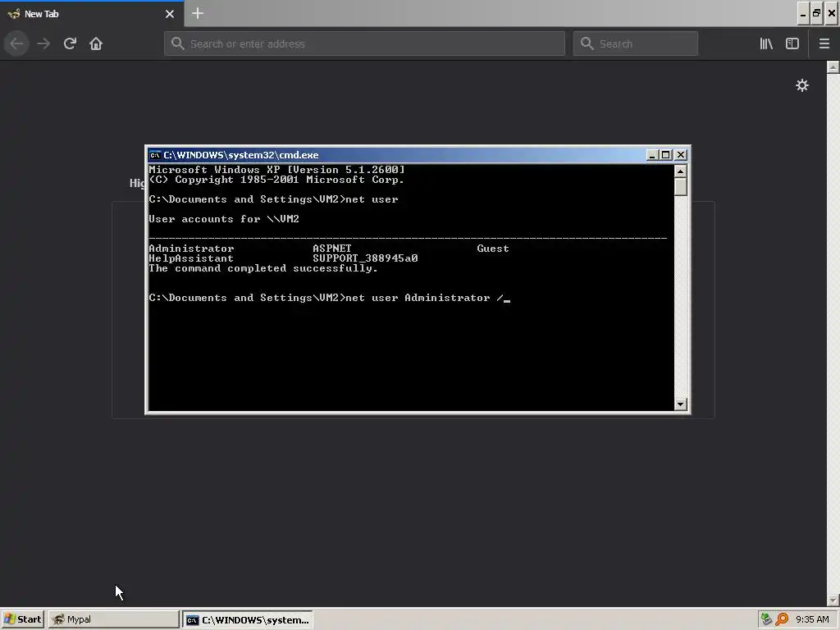Click the magnifier icon in address bar
The image size is (840, 630).
point(178,43)
